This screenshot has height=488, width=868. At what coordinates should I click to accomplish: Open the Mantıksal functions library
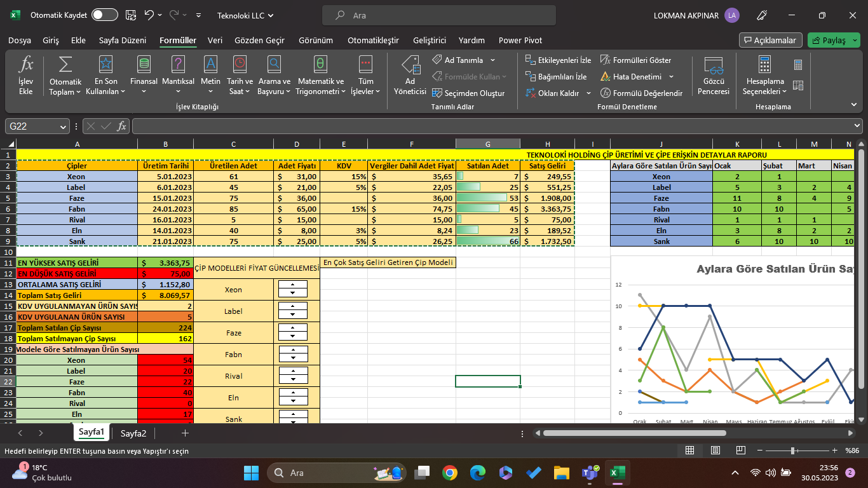tap(178, 75)
